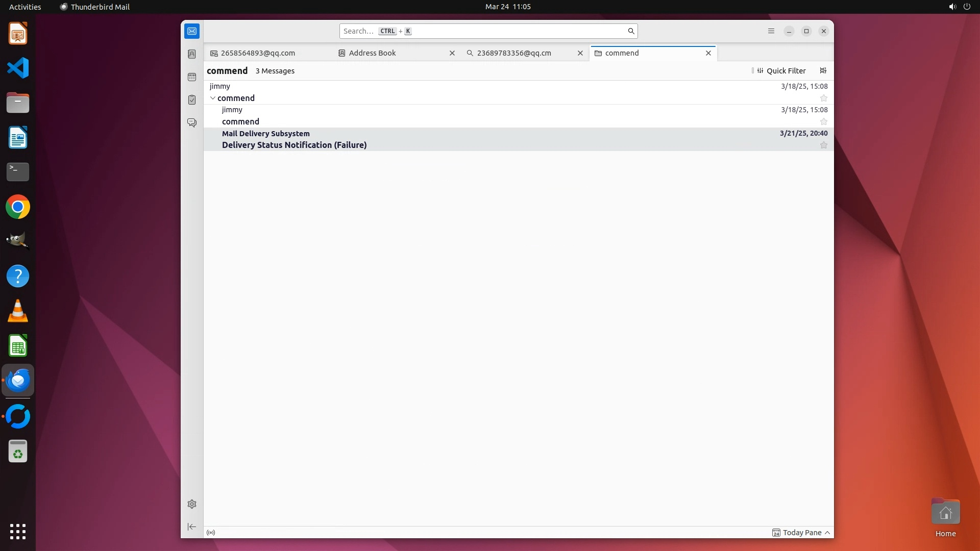This screenshot has width=980, height=551.
Task: Open the system volume menu
Action: tap(952, 7)
